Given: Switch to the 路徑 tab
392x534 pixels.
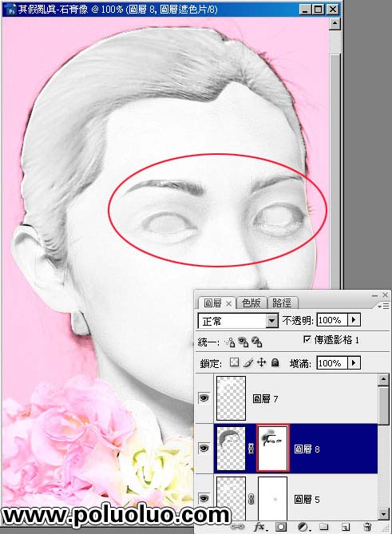Looking at the screenshot, I should pyautogui.click(x=282, y=303).
